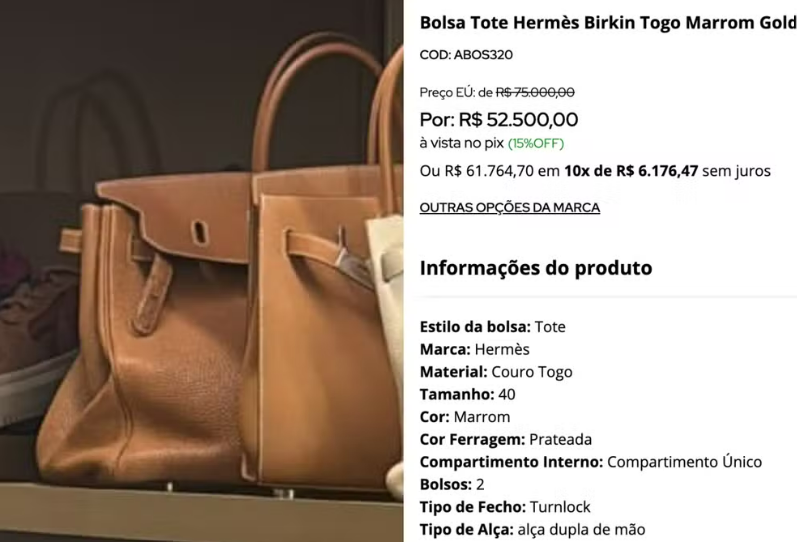Click the Informações do produto heading

coord(536,267)
